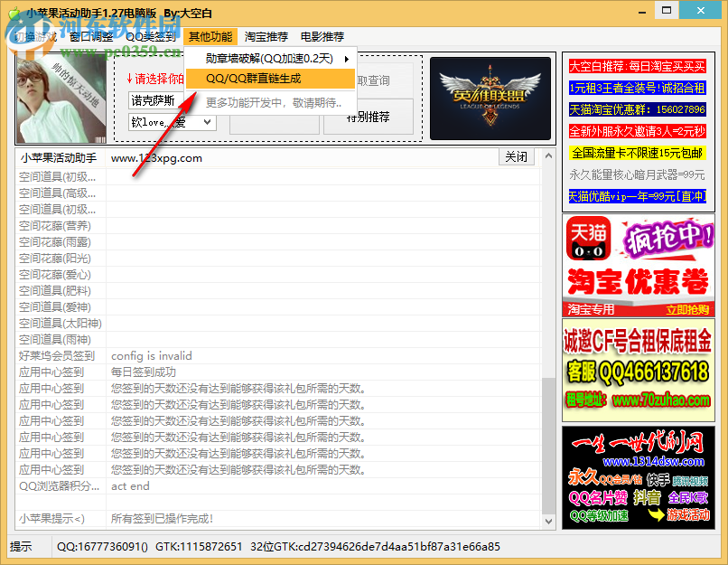Select the 好莱坞会员签到 log row
The image size is (728, 565).
click(278, 356)
